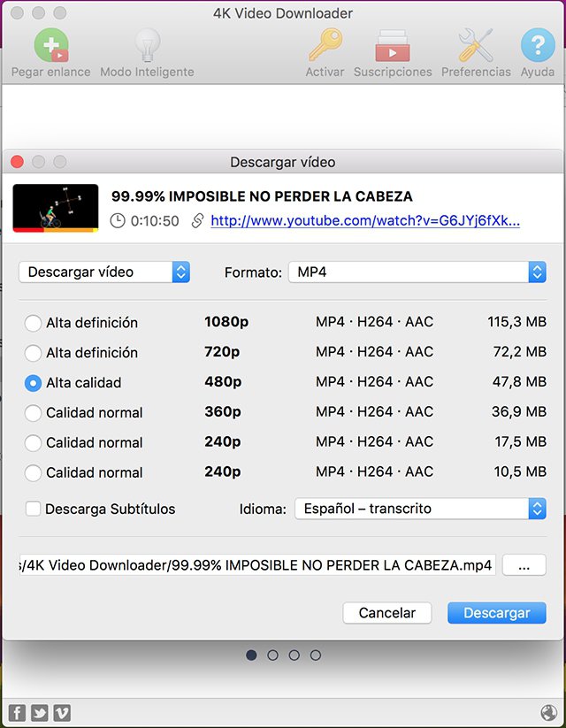The height and width of the screenshot is (728, 566).
Task: Click the "47,8 MB" size value
Action: point(519,381)
